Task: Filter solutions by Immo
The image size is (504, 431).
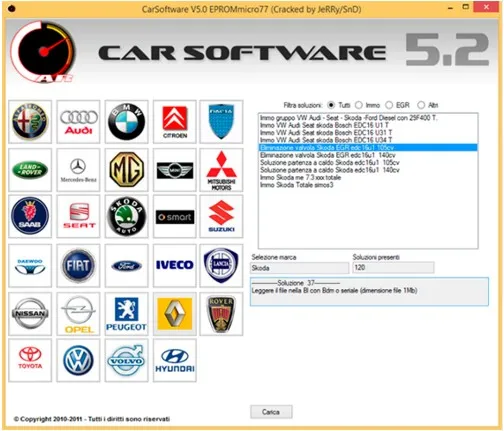Action: pyautogui.click(x=359, y=105)
